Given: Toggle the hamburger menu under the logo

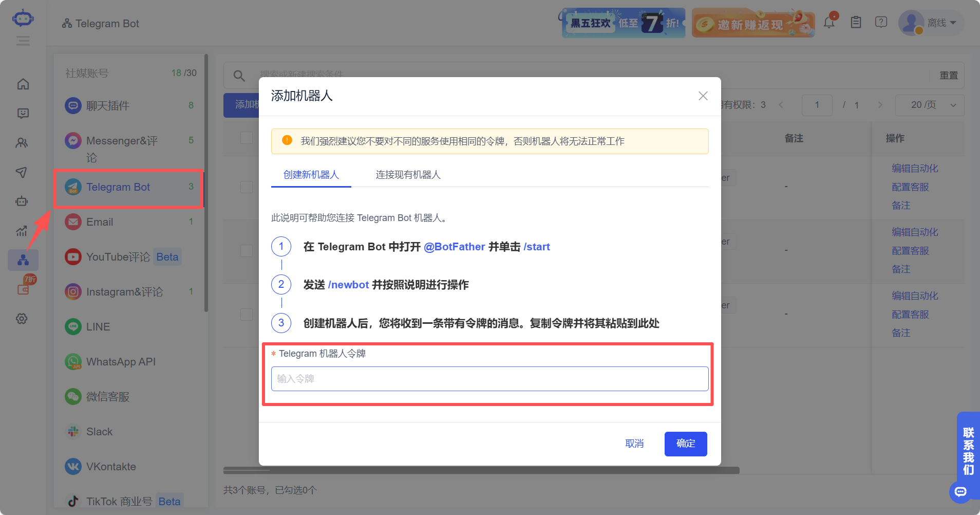Looking at the screenshot, I should click(23, 41).
